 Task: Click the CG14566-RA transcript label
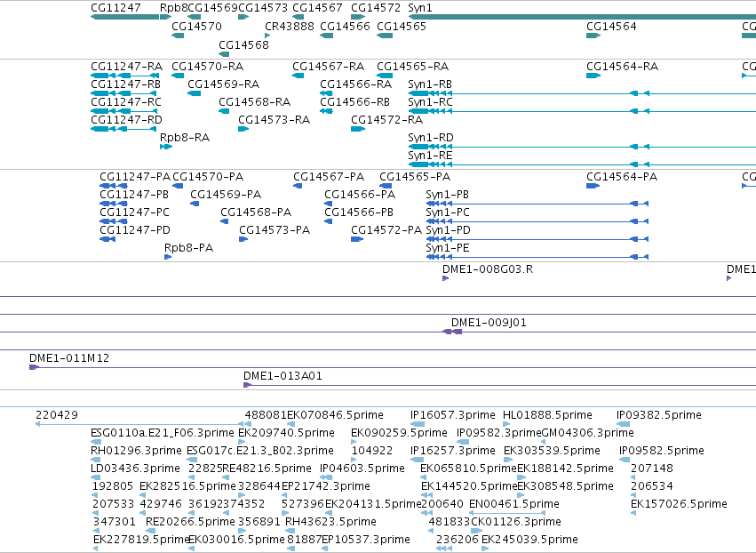pos(356,84)
